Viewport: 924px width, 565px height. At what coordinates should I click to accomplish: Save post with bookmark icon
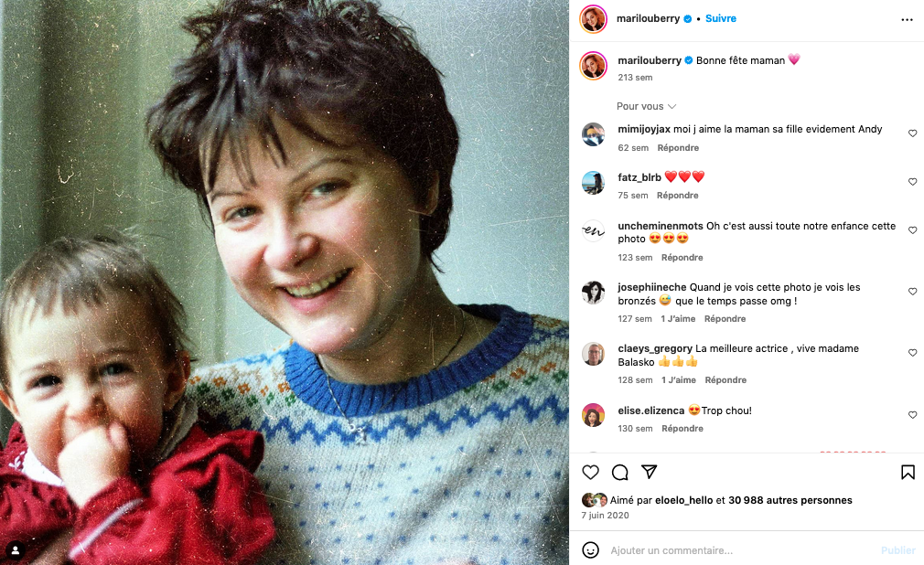pos(908,472)
